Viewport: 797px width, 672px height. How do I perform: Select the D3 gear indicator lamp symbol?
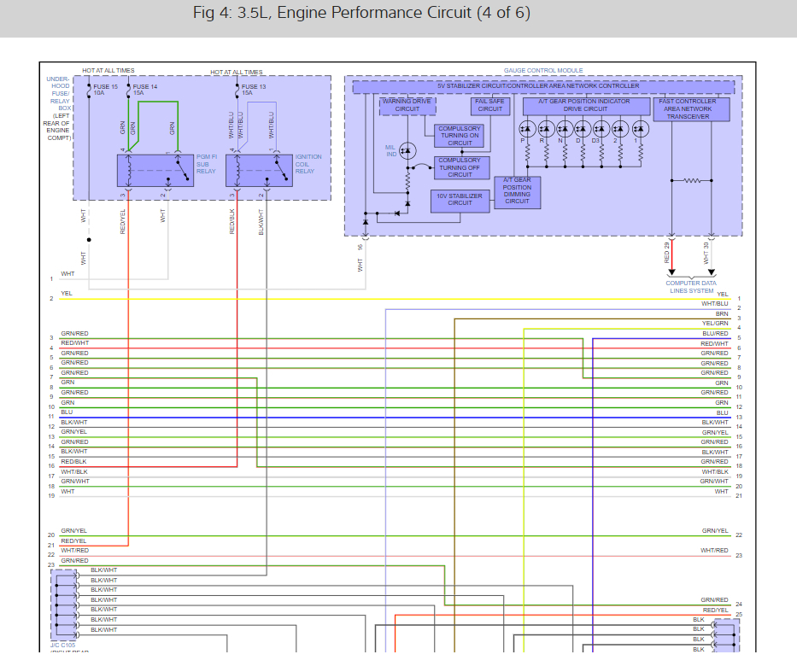pyautogui.click(x=602, y=128)
